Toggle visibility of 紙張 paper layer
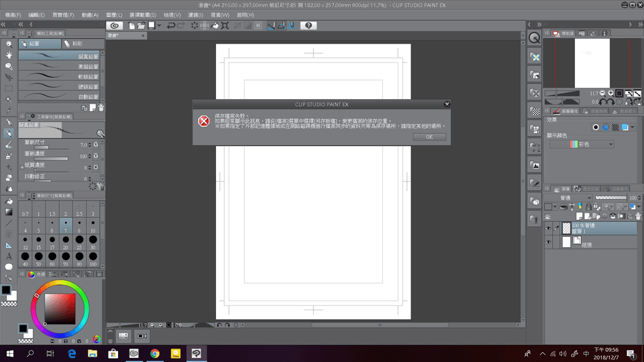Image resolution: width=644 pixels, height=362 pixels. [548, 242]
